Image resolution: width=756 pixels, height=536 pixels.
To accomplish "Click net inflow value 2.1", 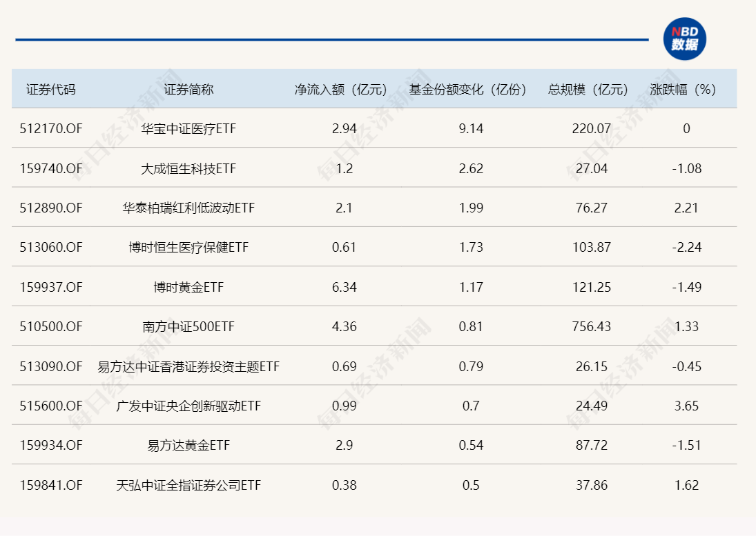I will (345, 208).
